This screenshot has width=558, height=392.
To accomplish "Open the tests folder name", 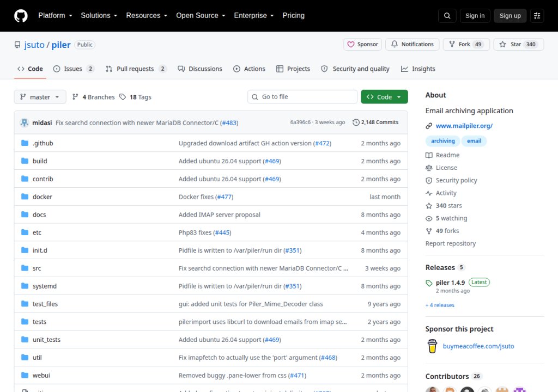I will pyautogui.click(x=39, y=322).
